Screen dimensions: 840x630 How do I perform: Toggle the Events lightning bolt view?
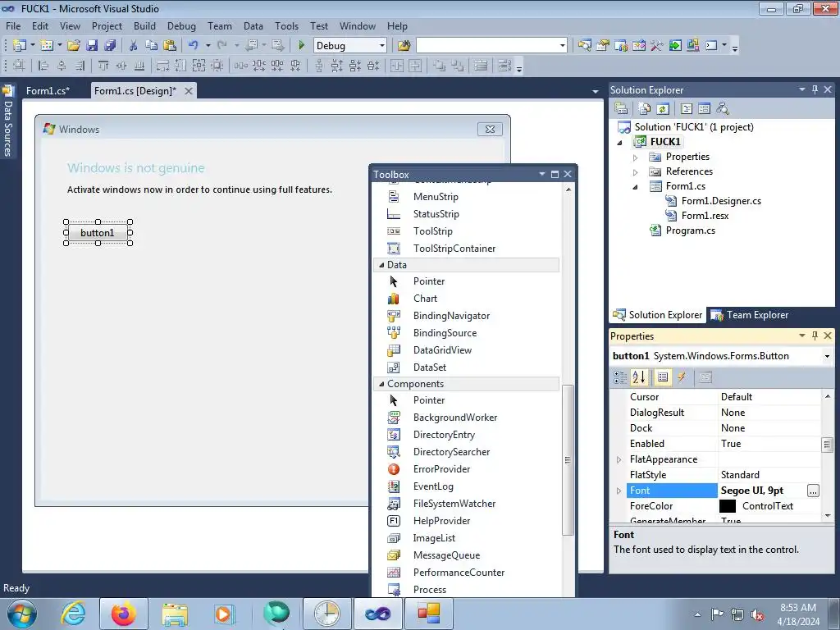tap(682, 377)
